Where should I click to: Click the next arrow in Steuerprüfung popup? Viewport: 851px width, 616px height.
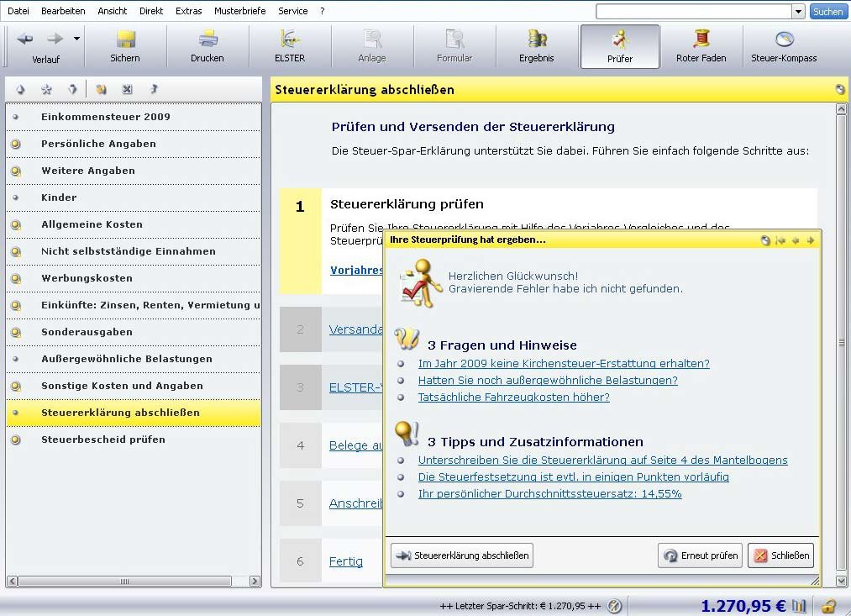pyautogui.click(x=811, y=240)
